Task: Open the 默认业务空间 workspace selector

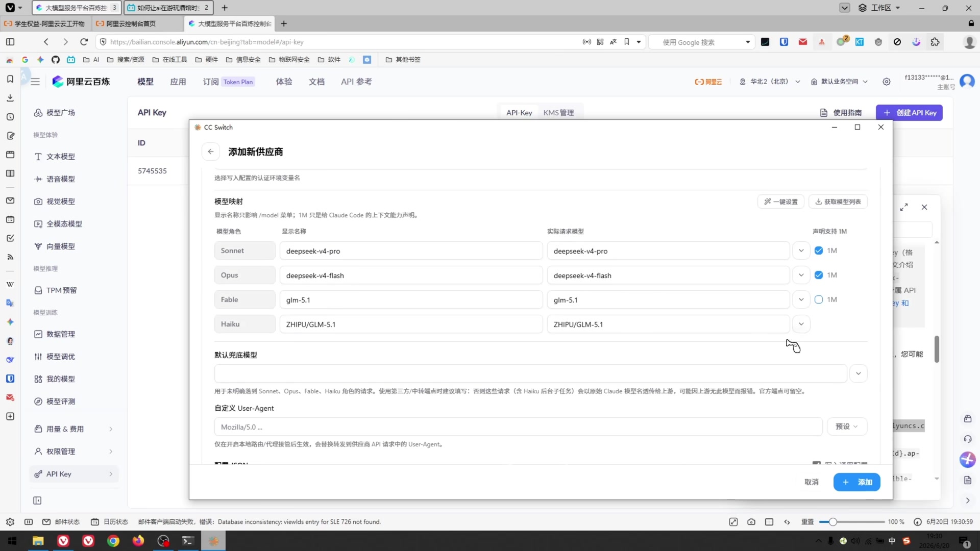Action: [x=839, y=82]
